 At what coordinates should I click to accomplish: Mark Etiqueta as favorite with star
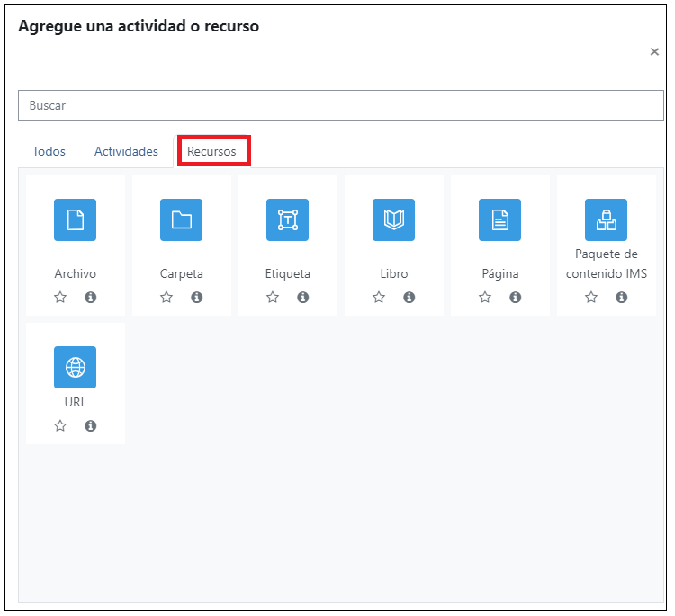[273, 298]
